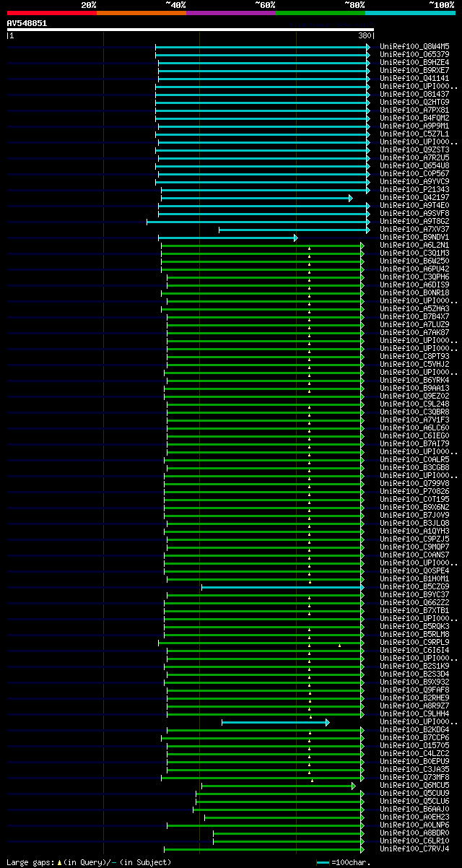
Task: Click the red 20% identity legend bar
Action: click(x=52, y=13)
